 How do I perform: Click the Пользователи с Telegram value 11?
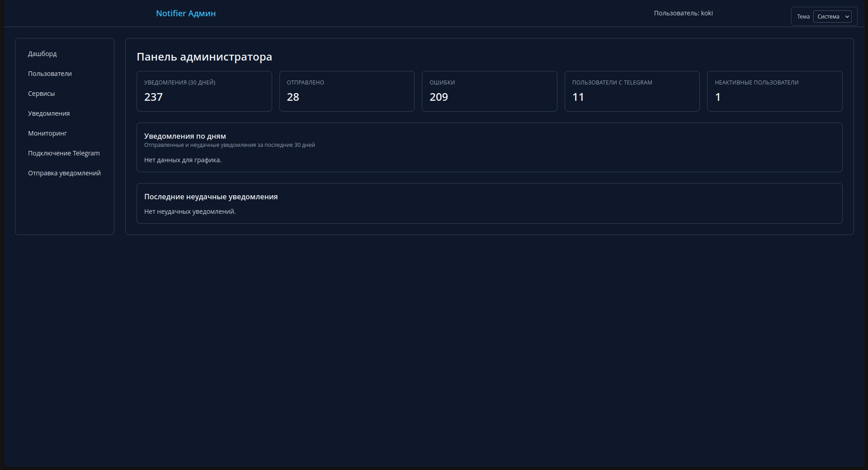pos(578,97)
